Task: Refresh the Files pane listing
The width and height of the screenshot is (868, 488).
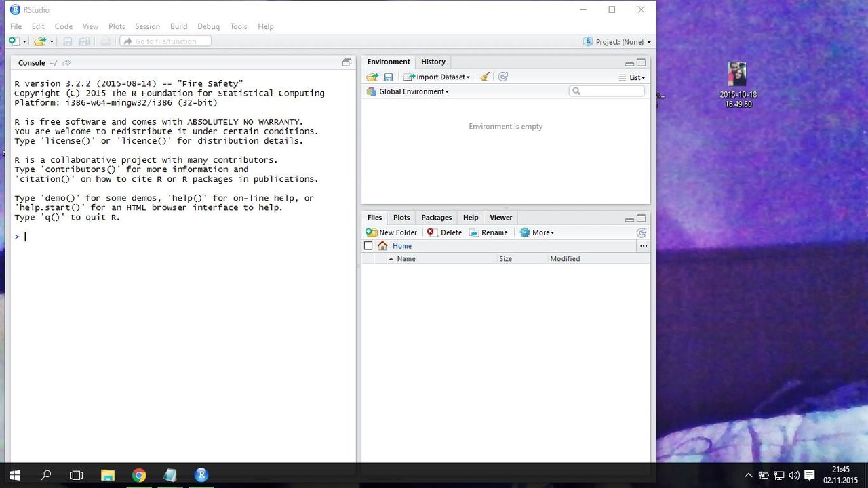Action: coord(642,232)
